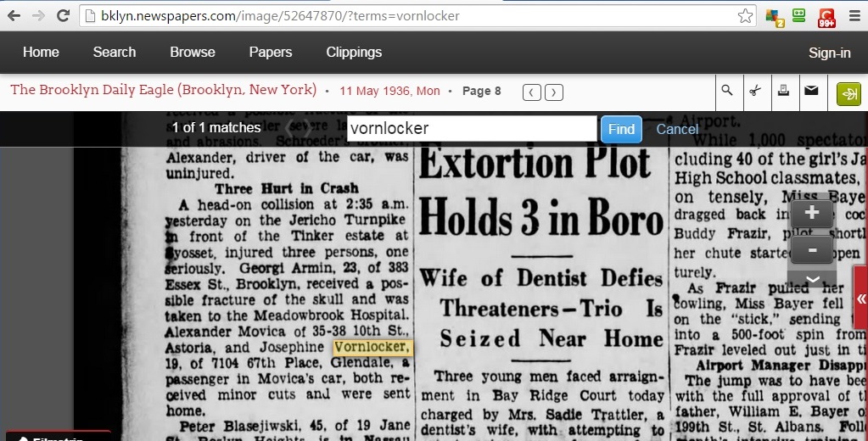This screenshot has height=441, width=868.
Task: Go to the previous page arrow
Action: pos(531,92)
